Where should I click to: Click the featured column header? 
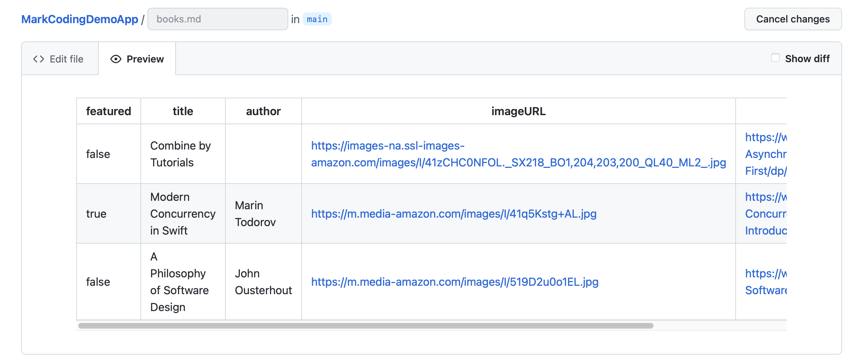click(x=108, y=111)
